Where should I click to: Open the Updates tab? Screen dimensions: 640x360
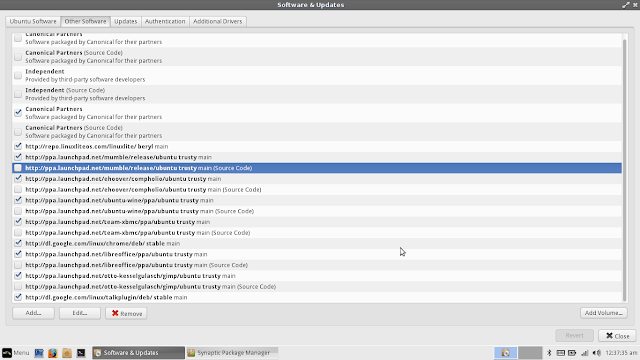point(126,21)
